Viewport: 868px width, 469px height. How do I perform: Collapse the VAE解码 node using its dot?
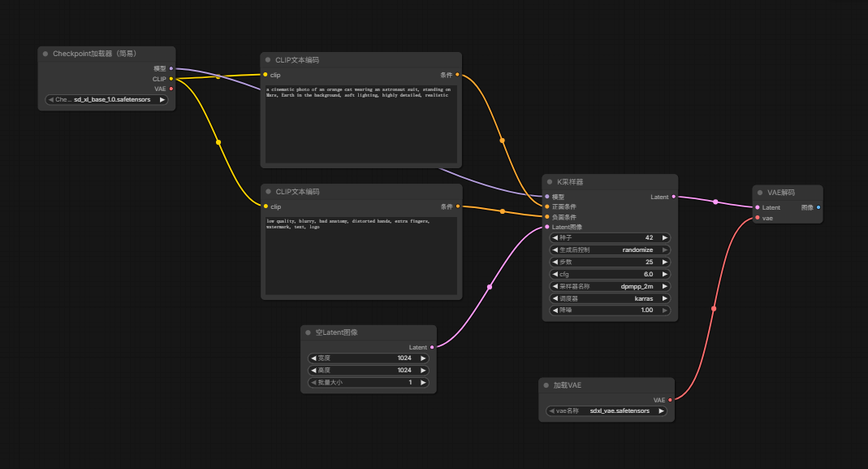(760, 193)
